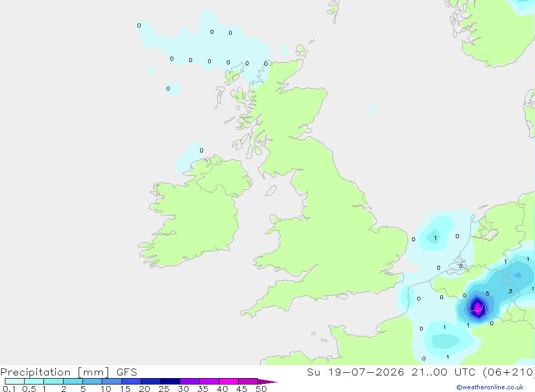Screen dimensions: 535x392
Task: Click the '35' legend value
Action: click(203, 389)
